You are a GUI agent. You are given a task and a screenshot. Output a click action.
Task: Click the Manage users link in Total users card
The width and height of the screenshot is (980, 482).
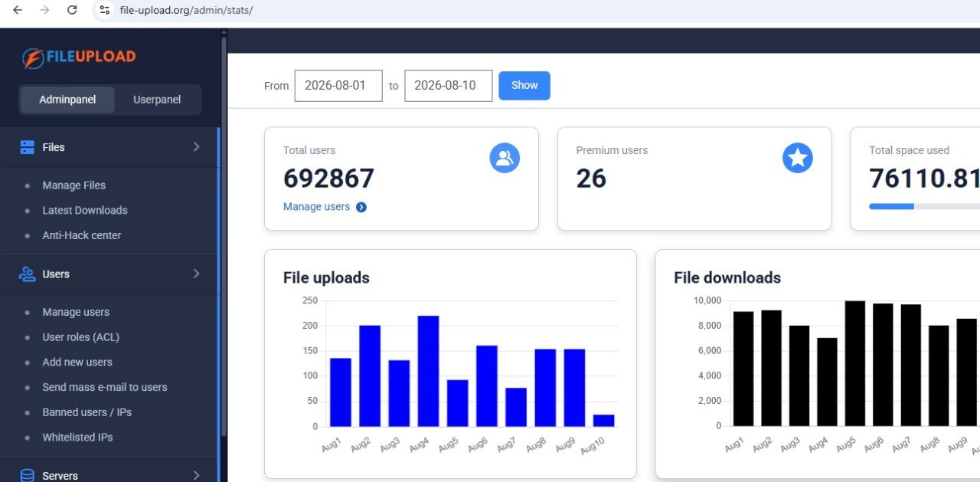[x=316, y=207]
